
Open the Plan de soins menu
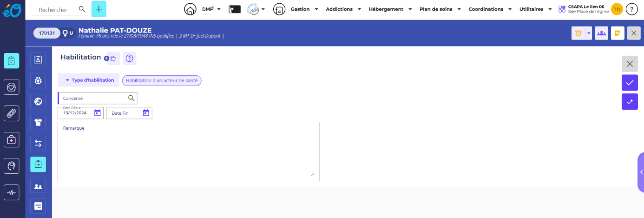(439, 9)
